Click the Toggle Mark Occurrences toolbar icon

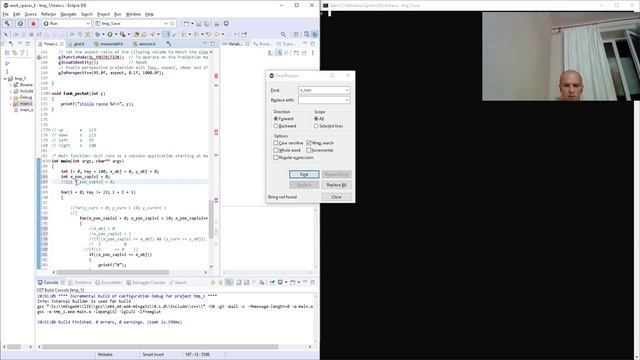[x=167, y=35]
